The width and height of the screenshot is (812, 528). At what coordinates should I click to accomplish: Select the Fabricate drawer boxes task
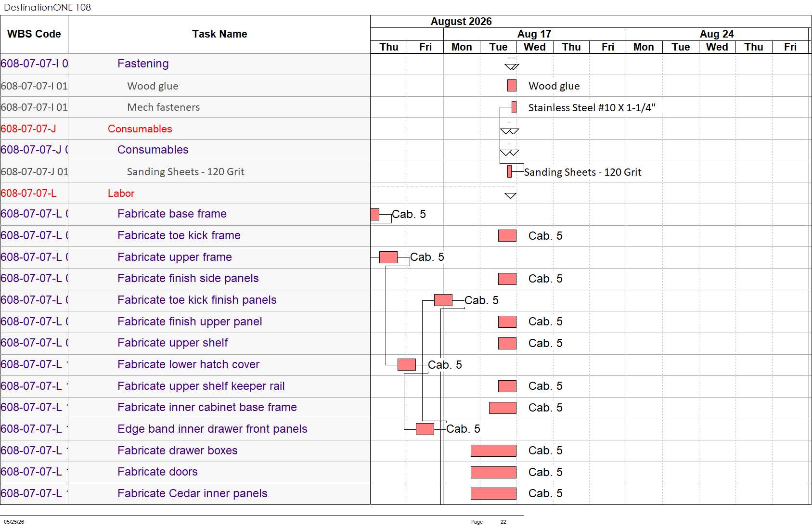pos(177,451)
